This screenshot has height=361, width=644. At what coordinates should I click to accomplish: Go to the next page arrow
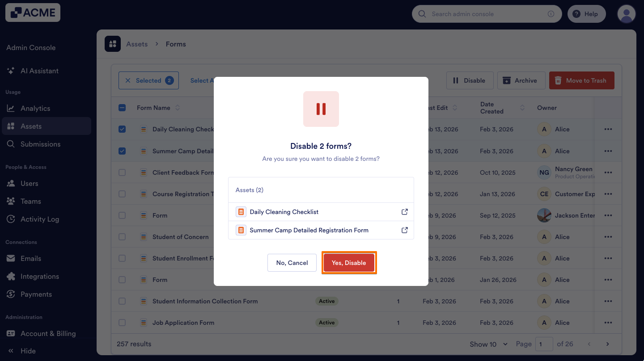click(x=607, y=344)
